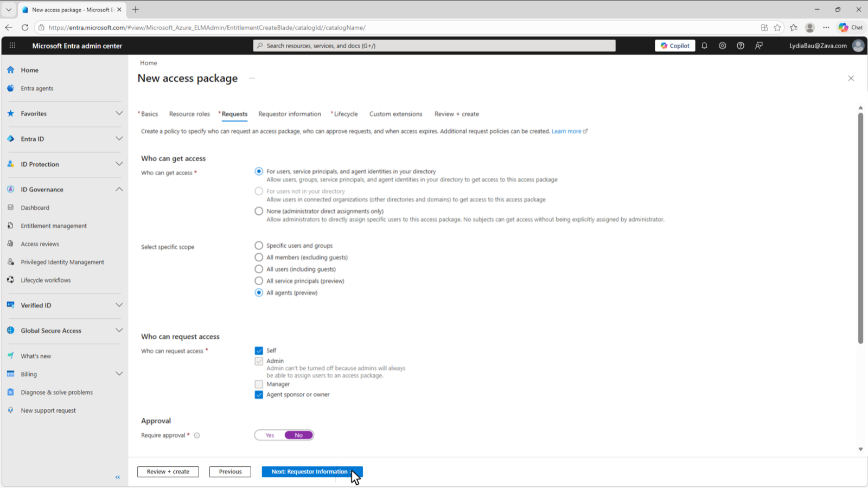Screen dimensions: 868x488
Task: Select All members (excluding guests)
Action: pyautogui.click(x=259, y=258)
